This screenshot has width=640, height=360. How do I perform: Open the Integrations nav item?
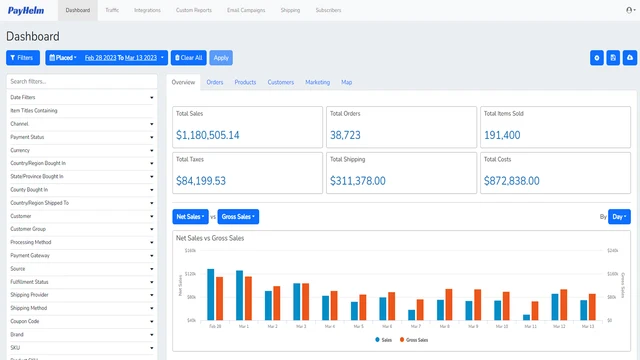click(147, 10)
